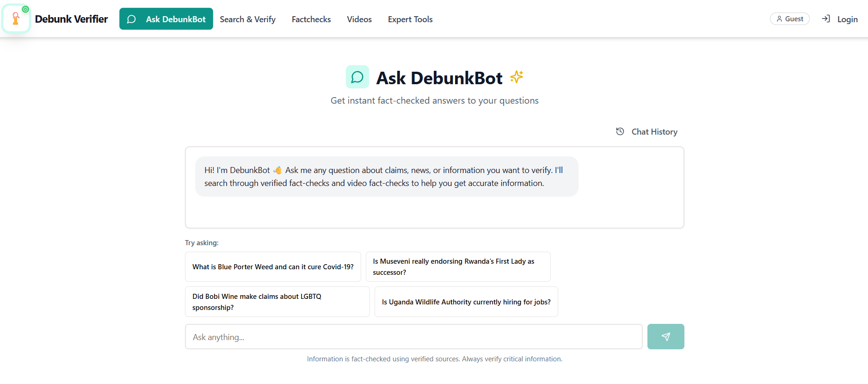Click the Debunk Verifier logo icon

pyautogui.click(x=16, y=19)
